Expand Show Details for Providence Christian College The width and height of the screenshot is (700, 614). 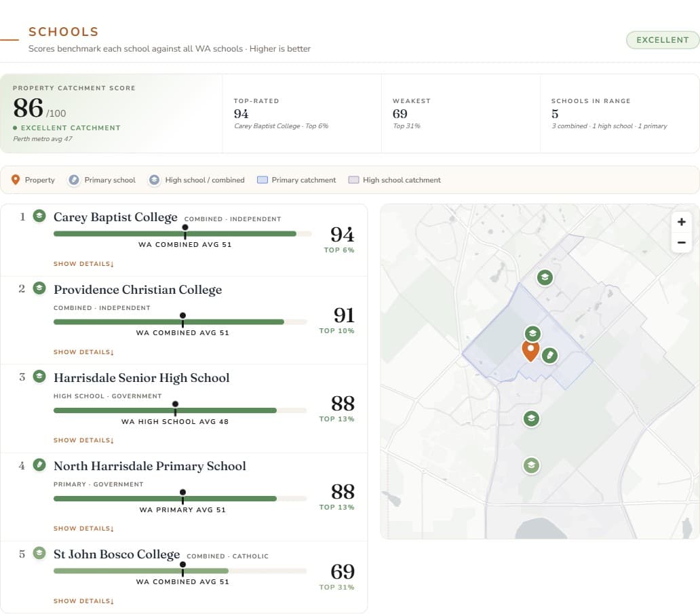click(83, 352)
